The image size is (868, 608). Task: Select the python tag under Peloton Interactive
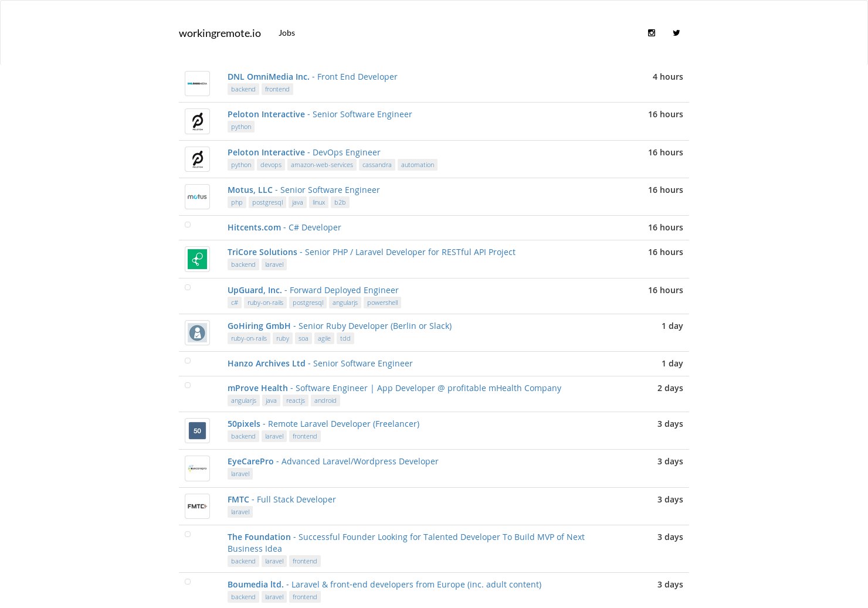[240, 127]
